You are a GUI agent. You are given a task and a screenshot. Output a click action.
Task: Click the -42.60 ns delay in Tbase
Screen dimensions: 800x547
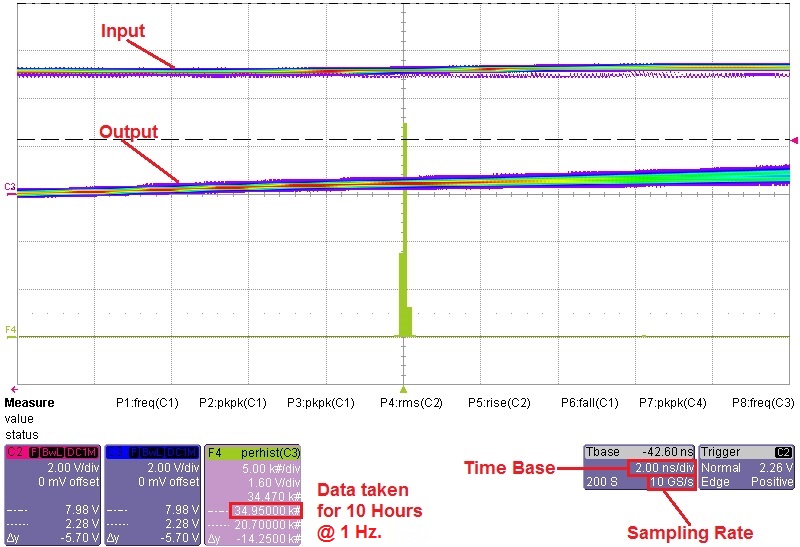pos(667,452)
